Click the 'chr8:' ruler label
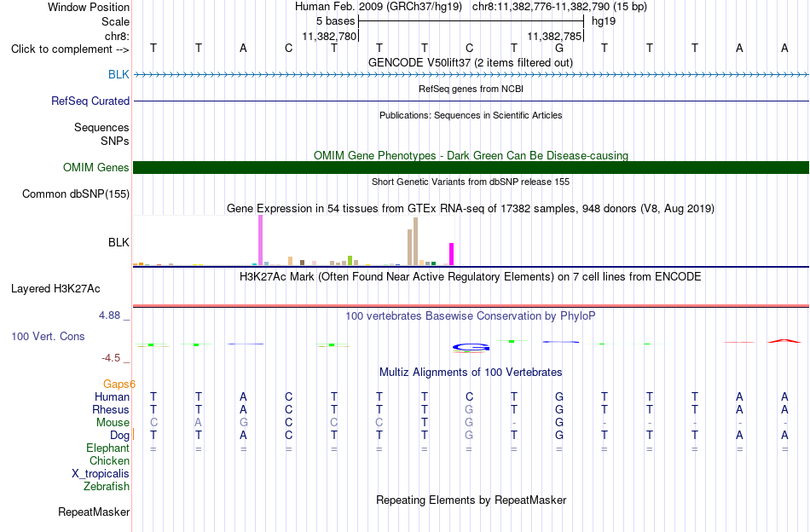 tap(117, 36)
